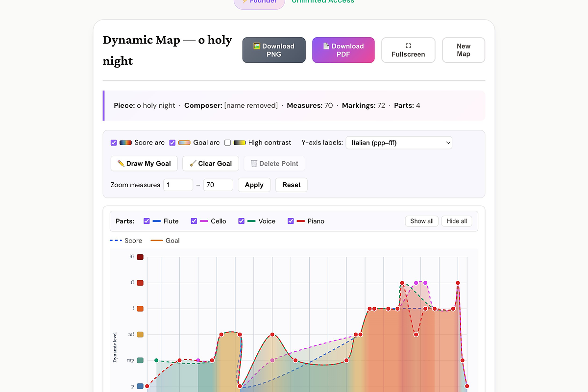
Task: Toggle the Piano part checkbox
Action: coord(291,221)
